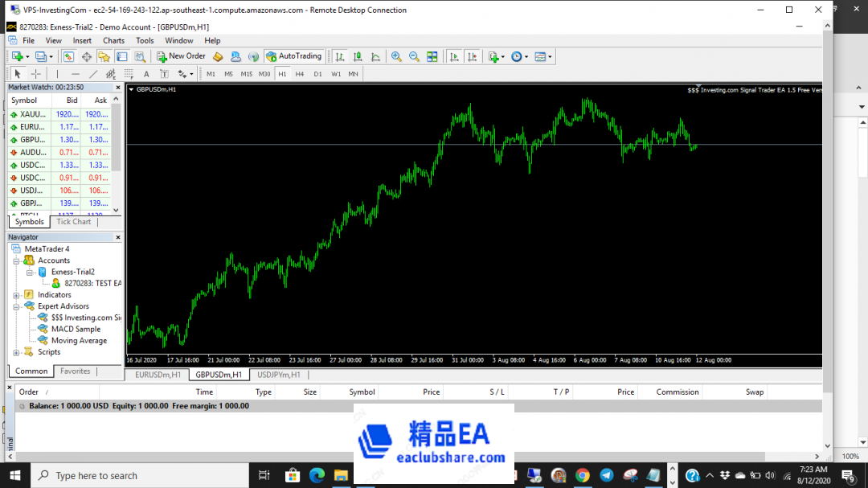This screenshot has width=868, height=488.
Task: Select the AUDU symbol row
Action: click(59, 152)
